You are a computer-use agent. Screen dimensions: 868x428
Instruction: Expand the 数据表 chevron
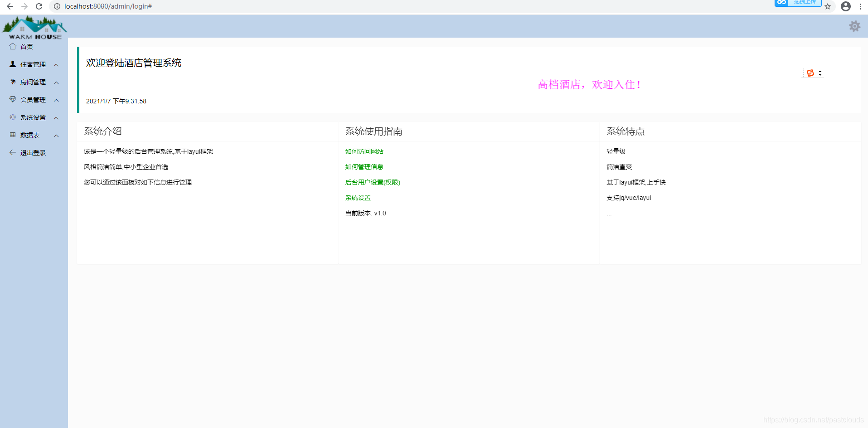click(x=56, y=136)
